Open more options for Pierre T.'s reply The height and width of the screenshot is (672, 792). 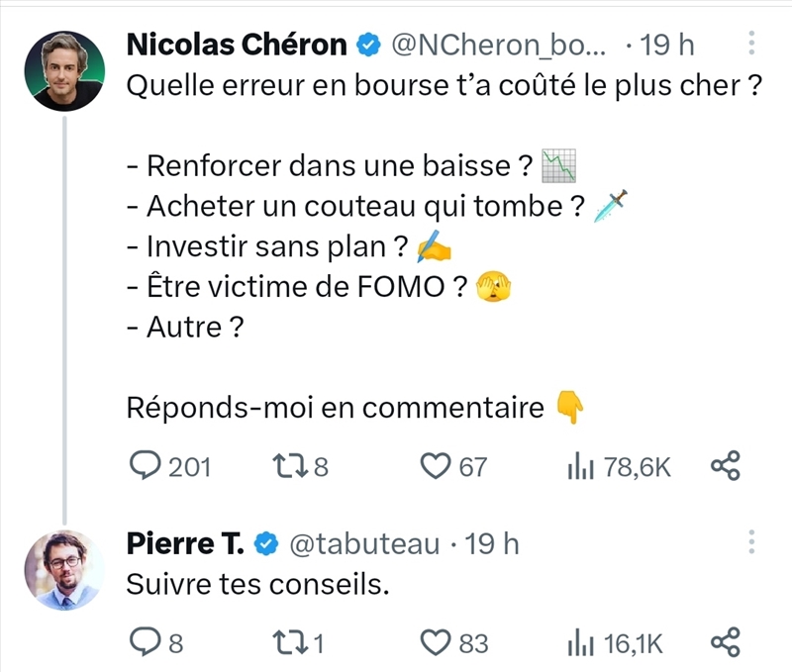pyautogui.click(x=751, y=542)
